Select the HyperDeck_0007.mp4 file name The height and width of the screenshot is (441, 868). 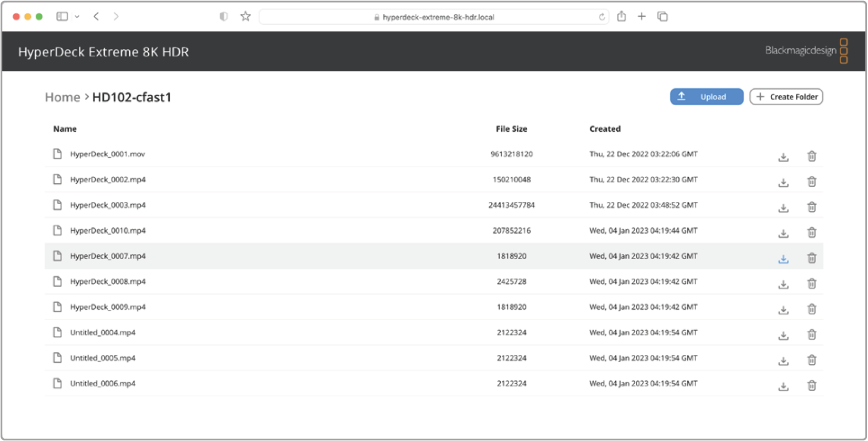pos(108,256)
